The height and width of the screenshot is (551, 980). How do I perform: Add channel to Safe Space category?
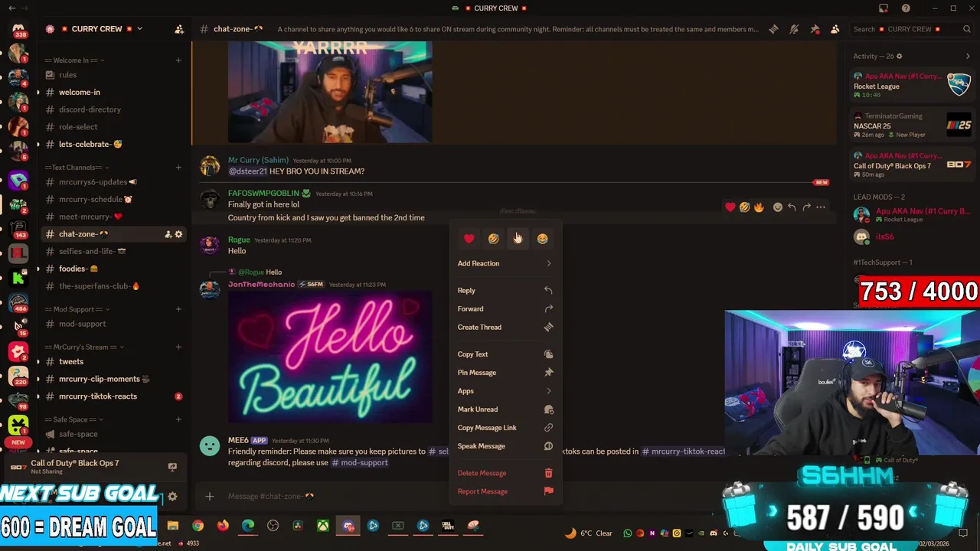pyautogui.click(x=178, y=419)
